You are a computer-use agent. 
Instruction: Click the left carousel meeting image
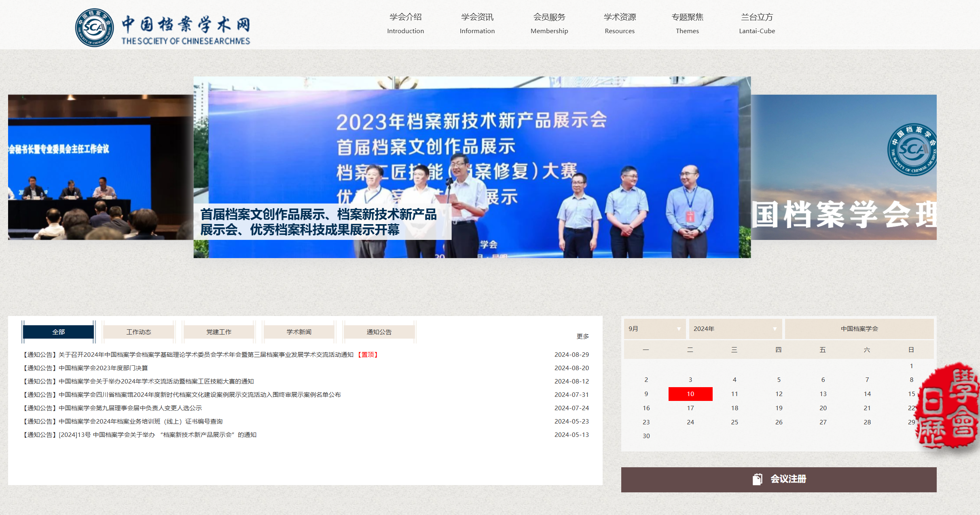click(x=101, y=167)
